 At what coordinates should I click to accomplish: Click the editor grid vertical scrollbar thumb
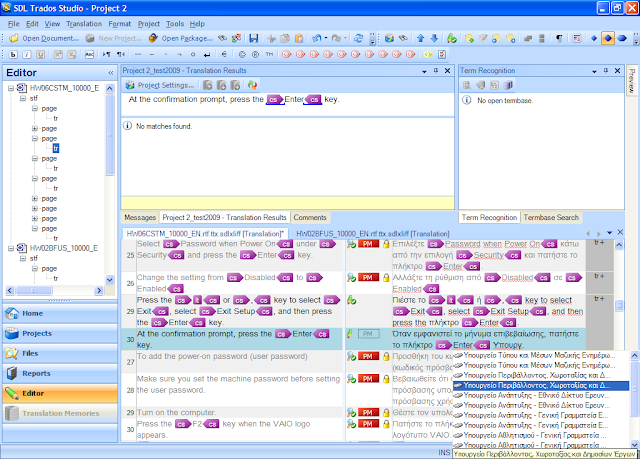pos(619,305)
